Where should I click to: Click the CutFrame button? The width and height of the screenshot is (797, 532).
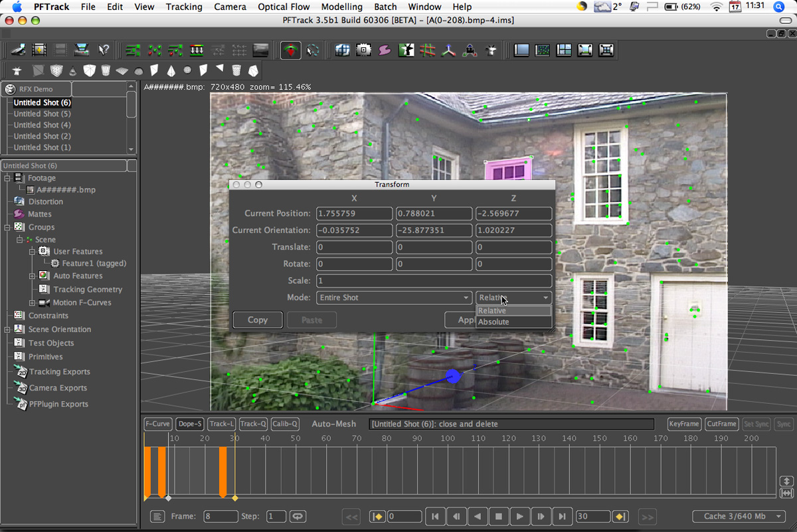tap(721, 424)
